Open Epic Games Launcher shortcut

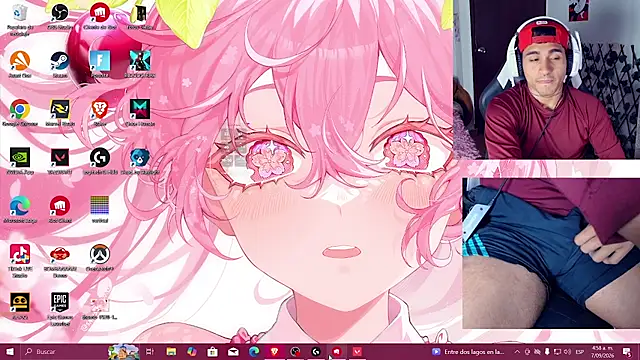point(60,309)
